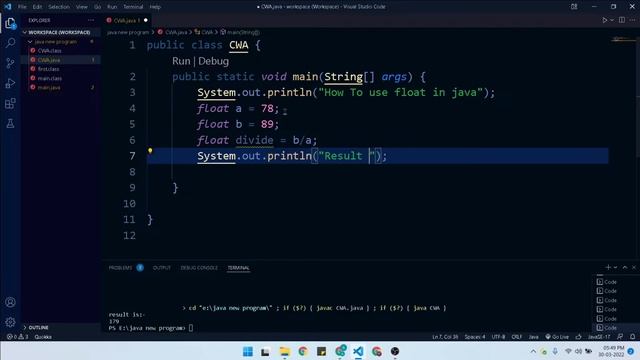Click the new terminal plus icon
The image size is (640, 360).
(x=608, y=267)
